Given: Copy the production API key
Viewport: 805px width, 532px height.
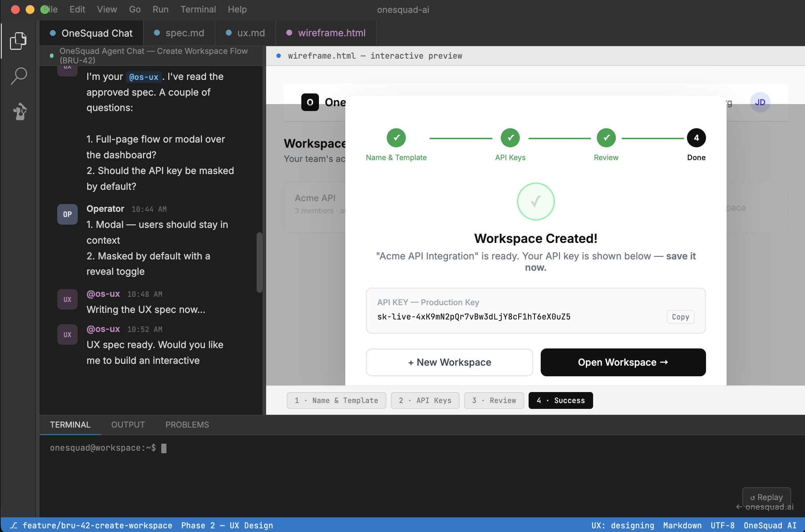Looking at the screenshot, I should point(680,317).
